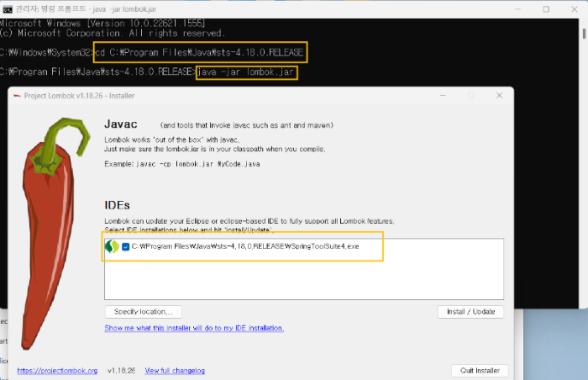Close the Project Lombok installer window
Viewport: 588px width, 380px height.
click(x=499, y=95)
